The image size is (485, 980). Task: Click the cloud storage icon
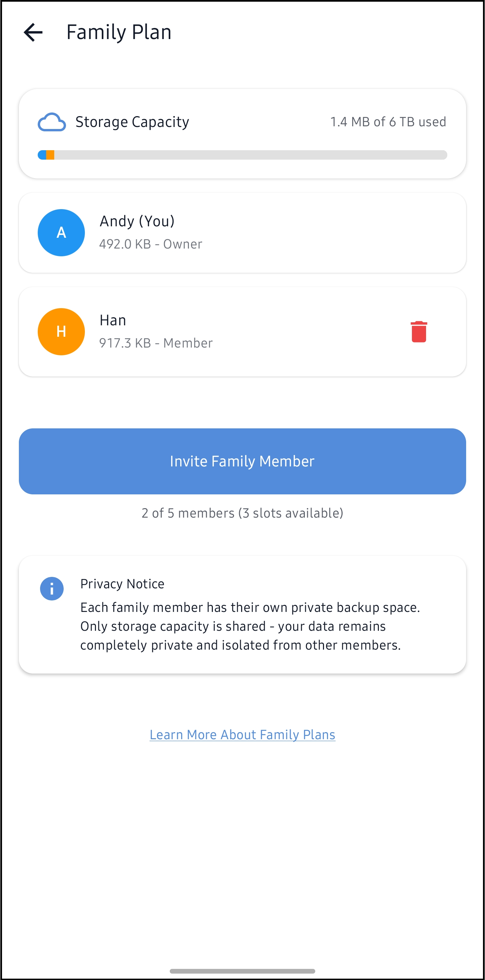click(52, 122)
